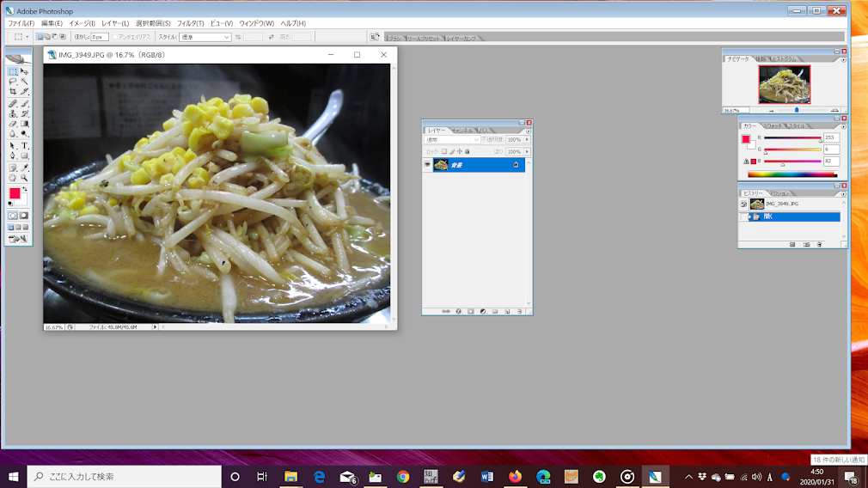Select the Hand tool
Image resolution: width=868 pixels, height=488 pixels.
(13, 178)
